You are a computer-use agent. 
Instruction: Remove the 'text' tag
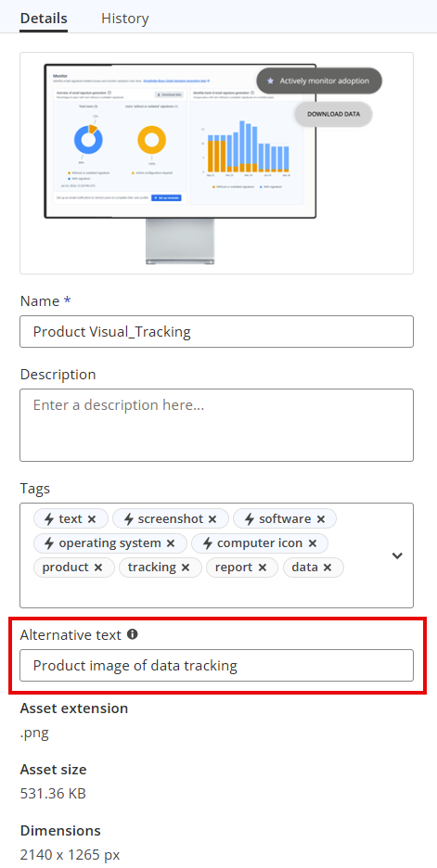pyautogui.click(x=92, y=519)
